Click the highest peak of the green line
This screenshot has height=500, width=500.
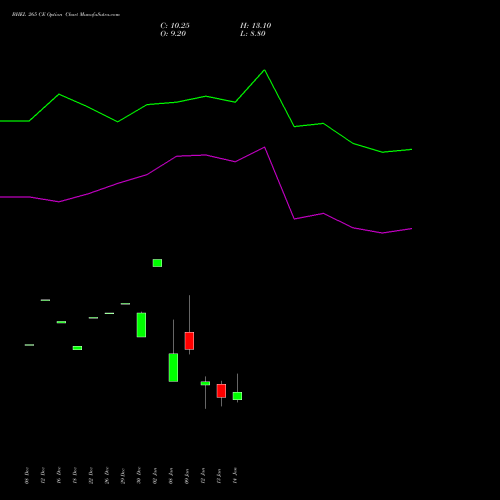tap(265, 70)
